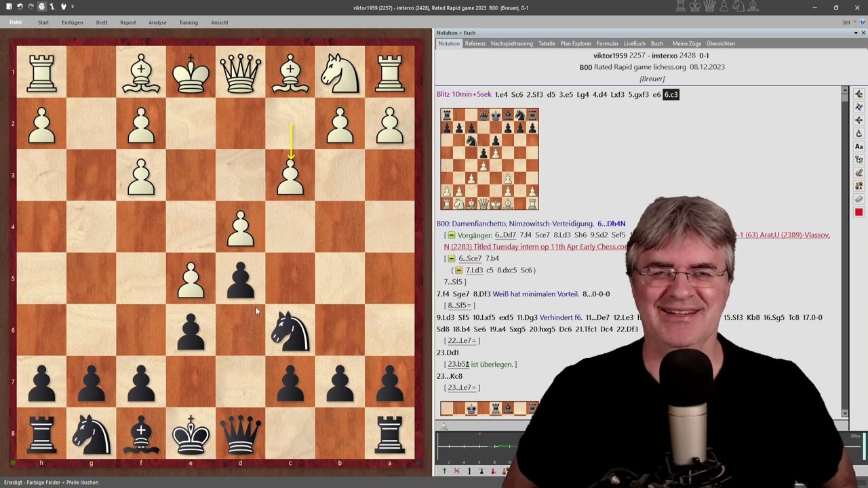Click the lightbulb hint icon in title bar
The height and width of the screenshot is (488, 868).
tap(64, 7)
